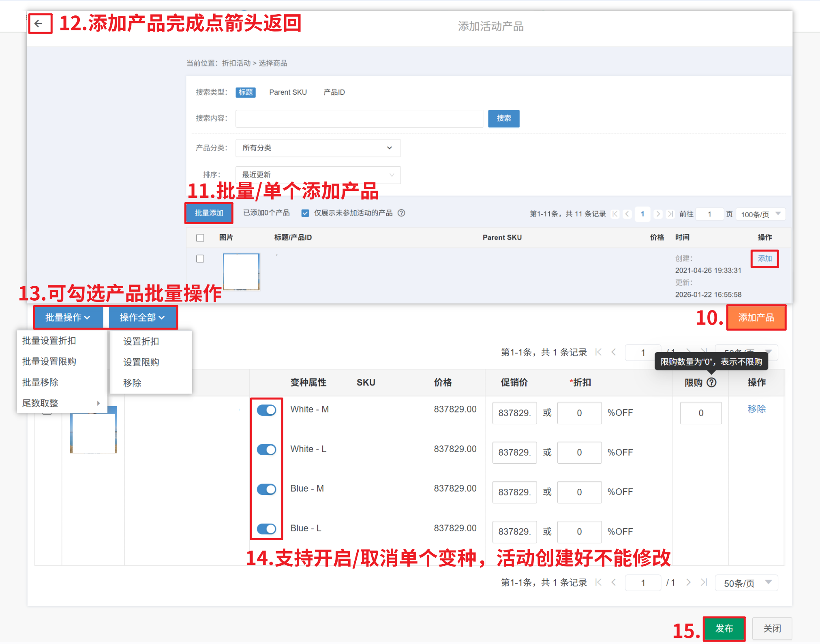Check the select-all checkbox in product table header
The width and height of the screenshot is (820, 644).
[x=200, y=238]
